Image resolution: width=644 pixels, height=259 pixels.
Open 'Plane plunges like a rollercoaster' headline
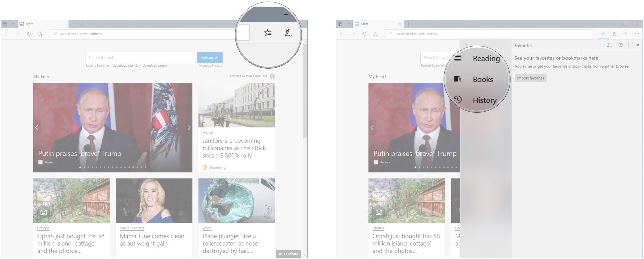(230, 244)
